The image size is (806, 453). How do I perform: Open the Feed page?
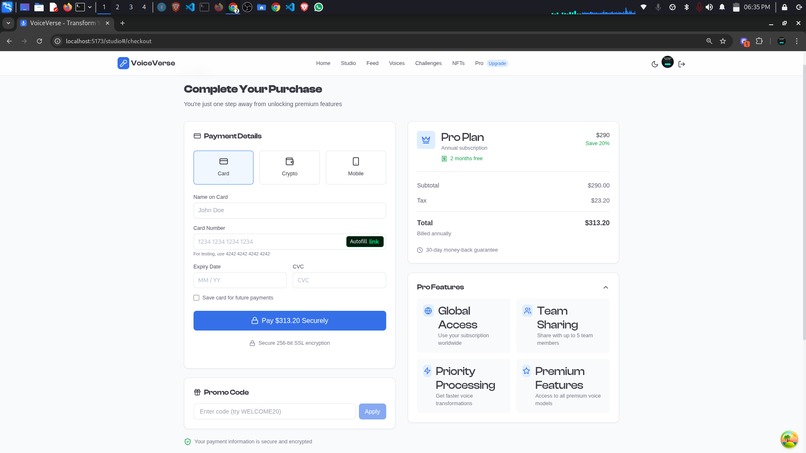tap(372, 63)
